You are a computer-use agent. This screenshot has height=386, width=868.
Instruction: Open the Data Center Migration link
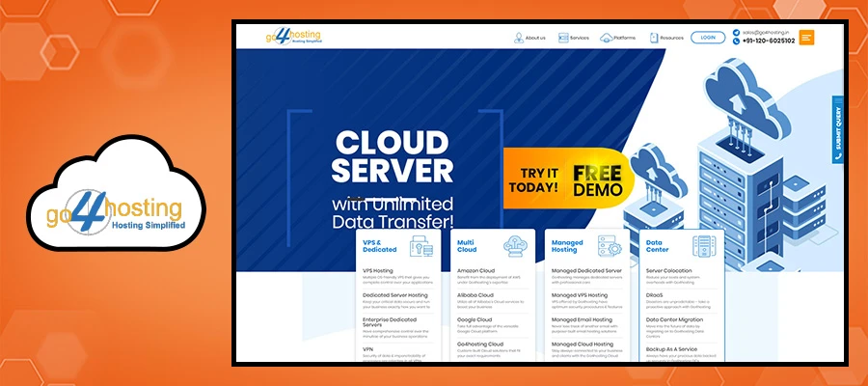(x=675, y=319)
